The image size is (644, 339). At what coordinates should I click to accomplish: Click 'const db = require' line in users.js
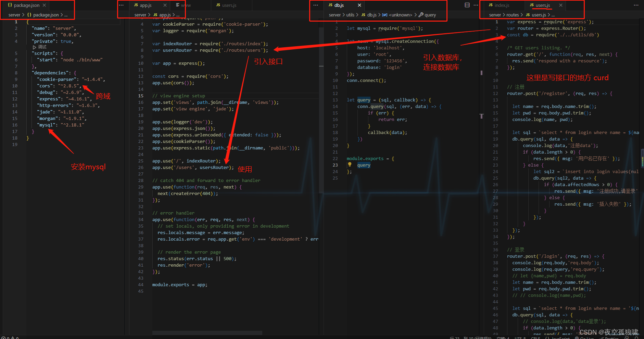click(x=553, y=35)
